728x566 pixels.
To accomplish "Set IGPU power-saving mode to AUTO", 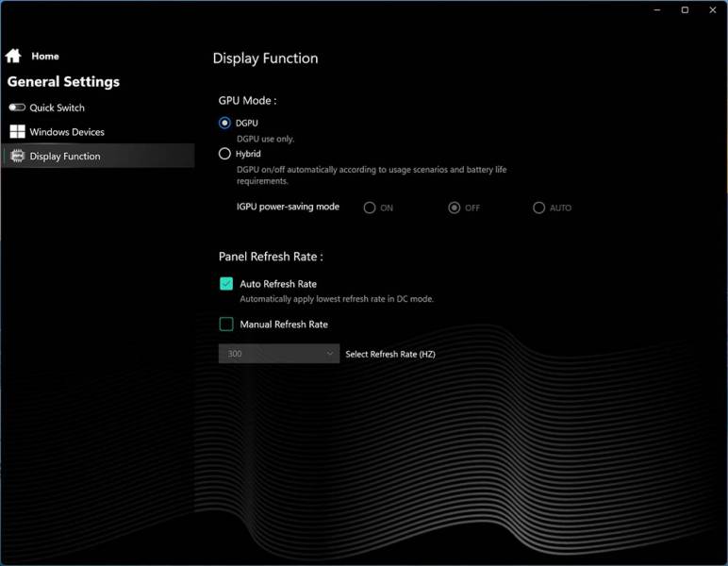I will click(538, 208).
